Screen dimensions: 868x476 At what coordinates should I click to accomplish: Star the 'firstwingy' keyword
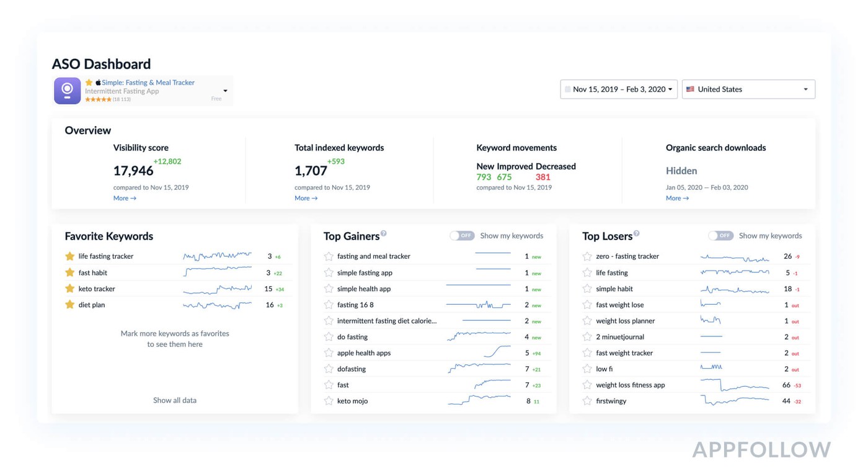pos(587,401)
